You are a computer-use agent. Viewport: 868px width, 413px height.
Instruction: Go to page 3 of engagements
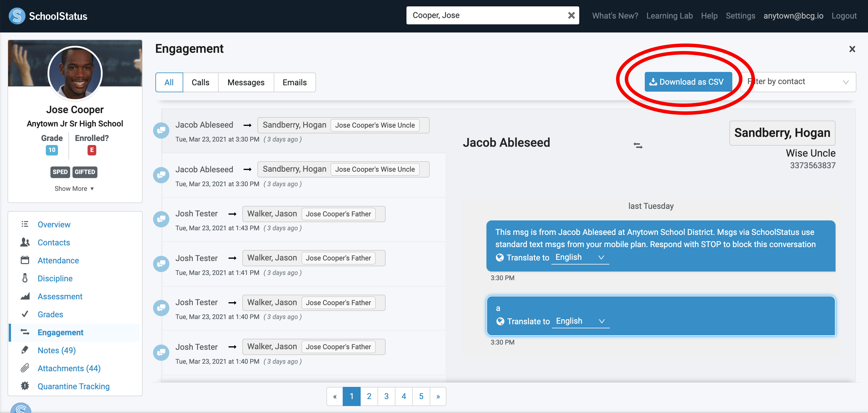point(386,396)
